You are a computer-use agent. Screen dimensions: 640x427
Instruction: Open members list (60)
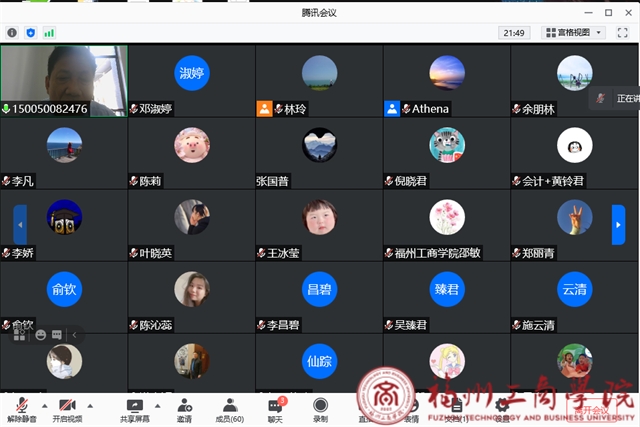[230, 410]
